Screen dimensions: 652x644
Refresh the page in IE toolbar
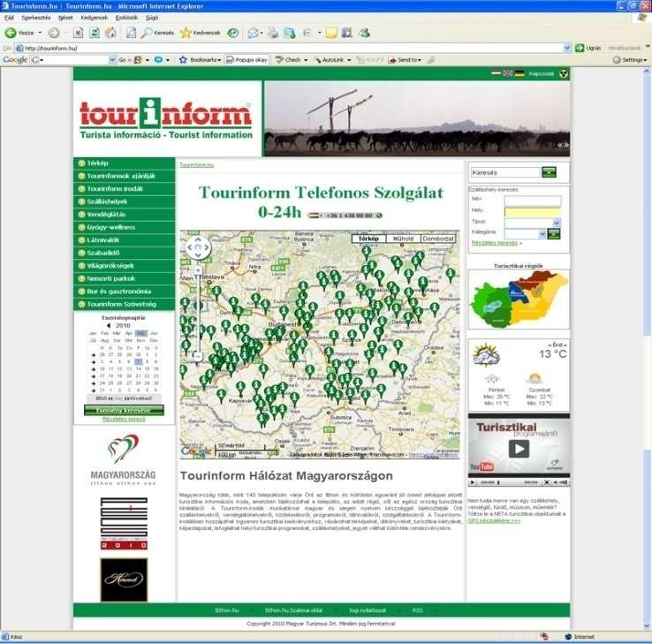click(95, 33)
